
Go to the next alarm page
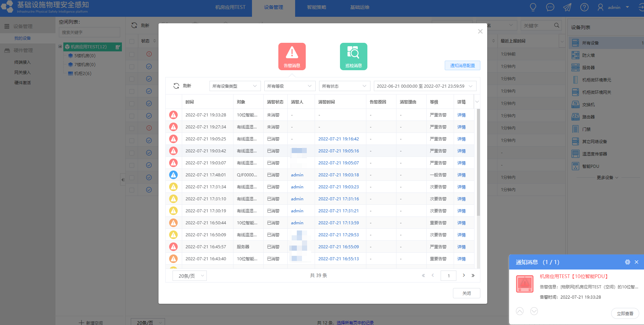[x=464, y=275]
